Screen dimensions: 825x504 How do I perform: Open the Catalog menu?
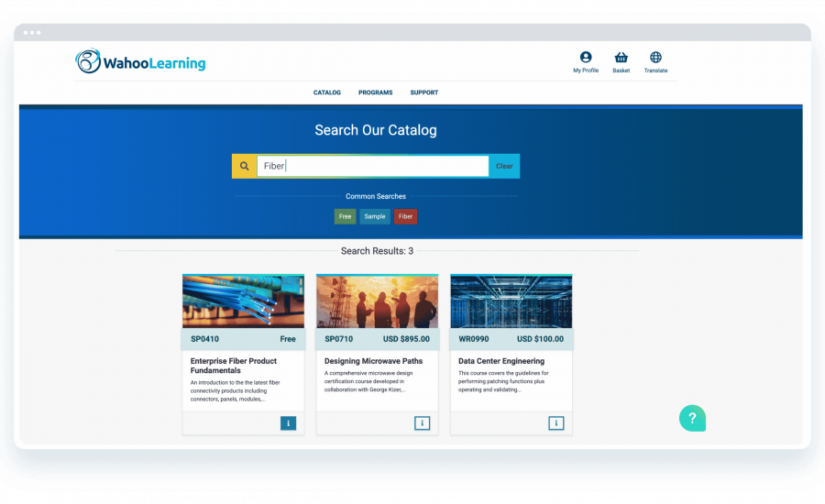coord(327,93)
